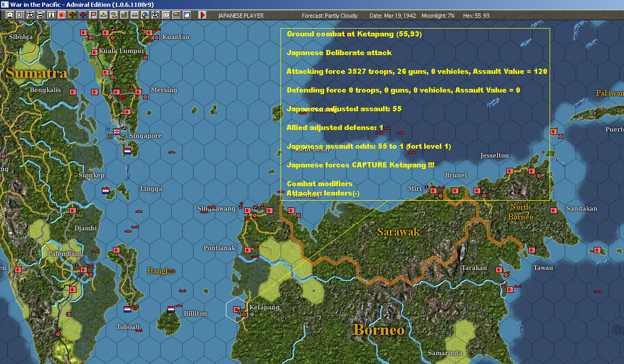This screenshot has width=624, height=364.
Task: Click the 'Forecast: Partly Cloudy' status text
Action: click(329, 16)
